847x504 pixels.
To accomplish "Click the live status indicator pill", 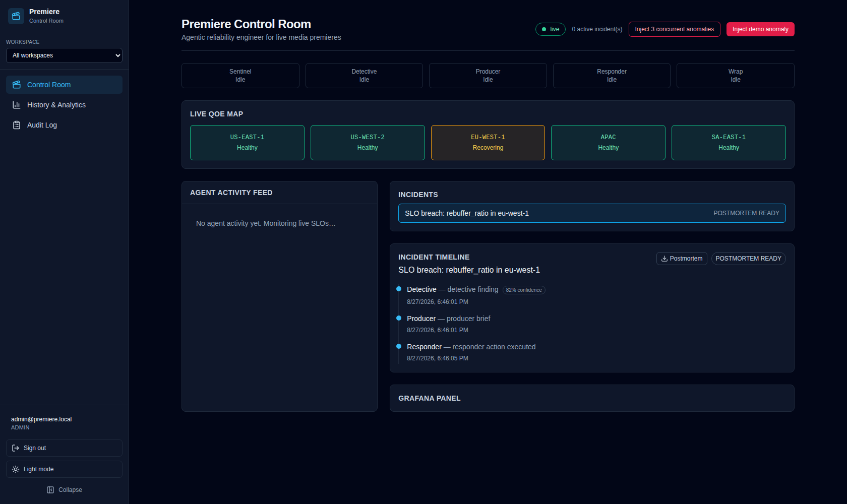I will pyautogui.click(x=551, y=29).
